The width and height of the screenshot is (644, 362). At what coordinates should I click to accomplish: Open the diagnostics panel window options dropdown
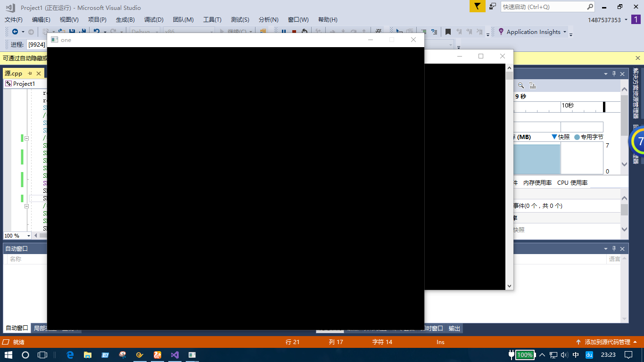[x=606, y=74]
